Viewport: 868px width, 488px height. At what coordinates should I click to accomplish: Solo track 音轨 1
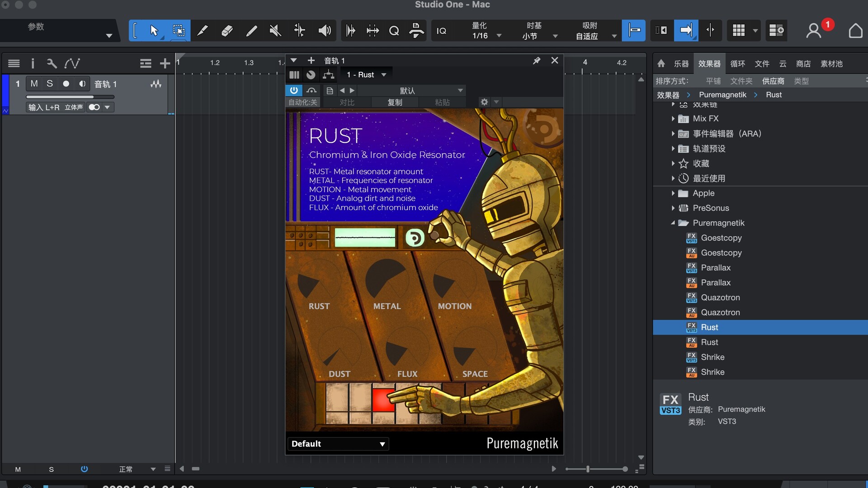click(x=50, y=84)
